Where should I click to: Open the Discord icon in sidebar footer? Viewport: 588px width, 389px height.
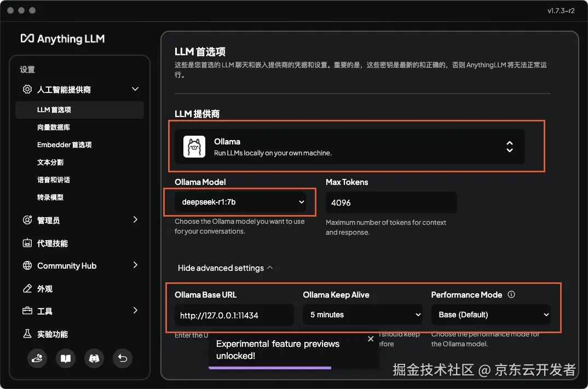pos(94,359)
